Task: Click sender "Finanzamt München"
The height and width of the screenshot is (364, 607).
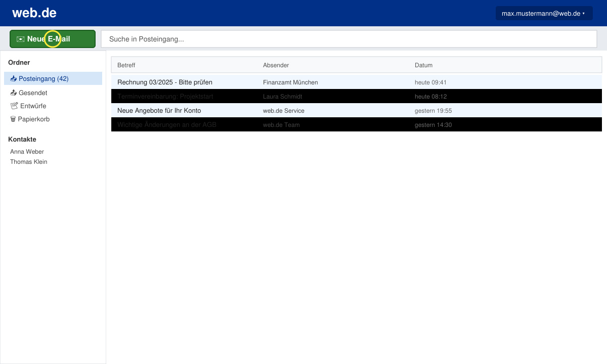Action: 290,82
